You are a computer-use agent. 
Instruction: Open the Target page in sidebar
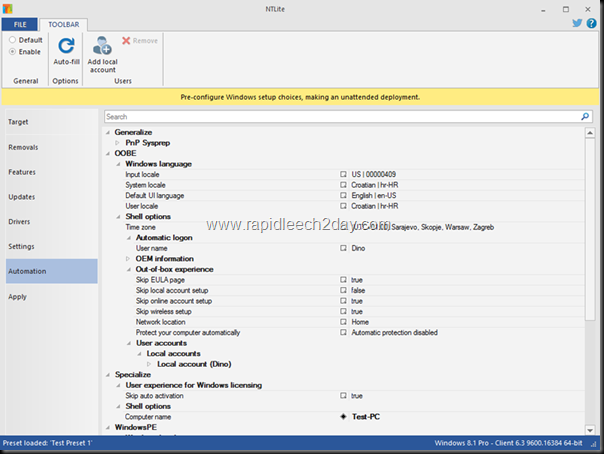click(x=52, y=122)
